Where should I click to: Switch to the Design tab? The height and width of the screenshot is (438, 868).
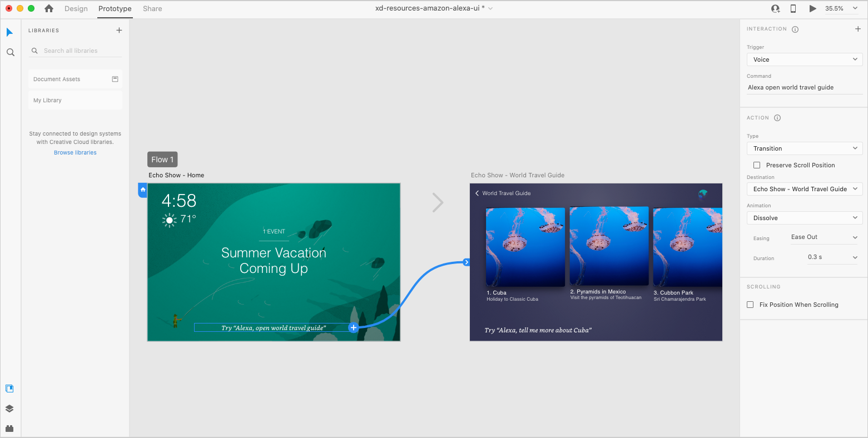(x=76, y=9)
